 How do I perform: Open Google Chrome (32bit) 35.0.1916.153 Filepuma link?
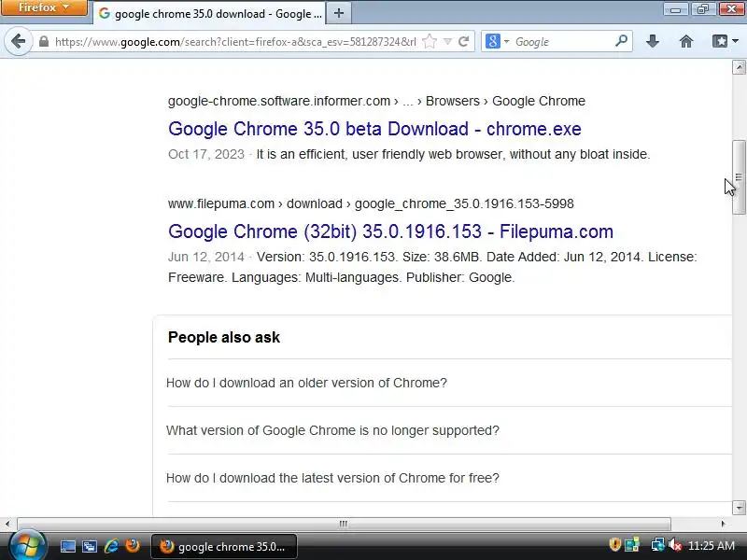390,231
